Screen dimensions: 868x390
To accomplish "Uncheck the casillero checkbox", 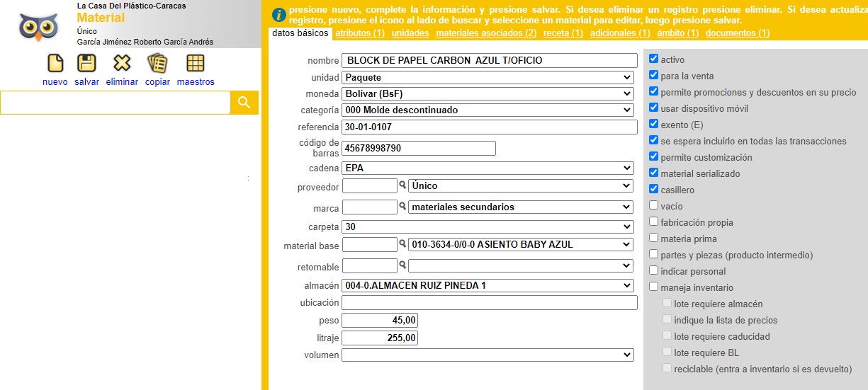I will (654, 189).
